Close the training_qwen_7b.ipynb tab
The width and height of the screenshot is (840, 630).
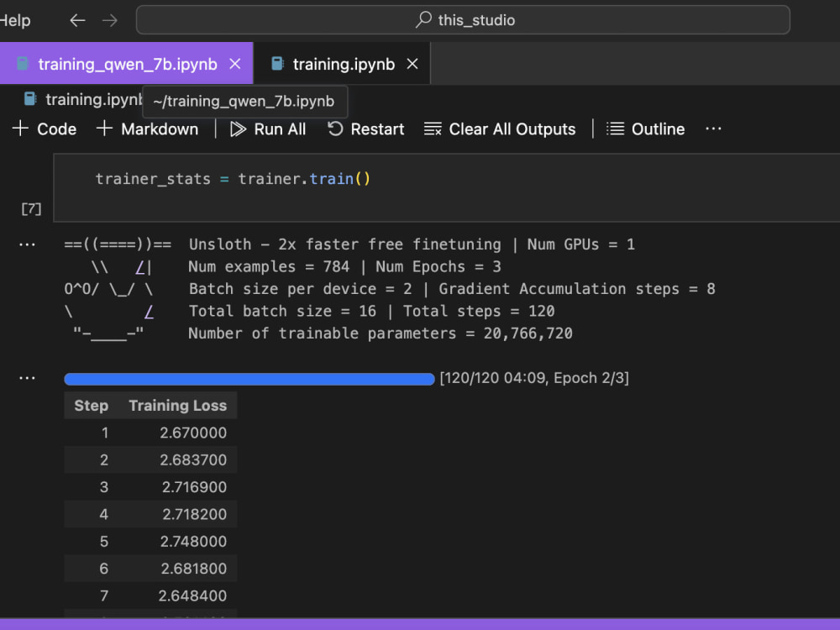[x=234, y=64]
